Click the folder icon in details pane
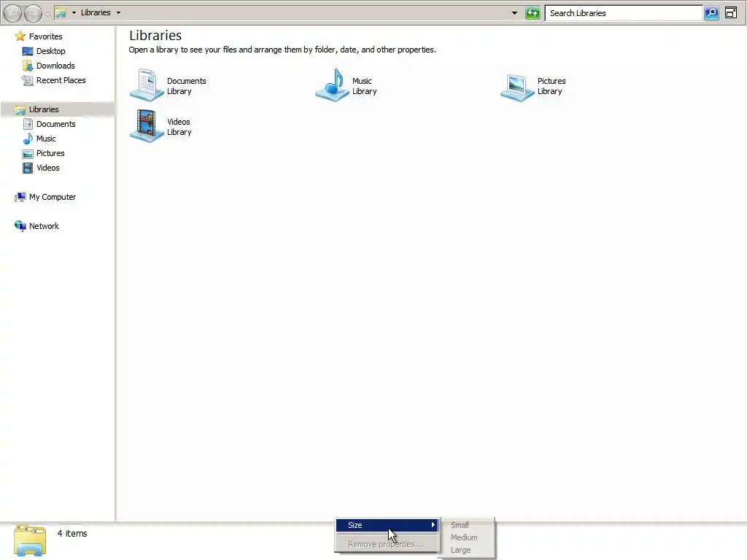The height and width of the screenshot is (560, 747). 30,540
